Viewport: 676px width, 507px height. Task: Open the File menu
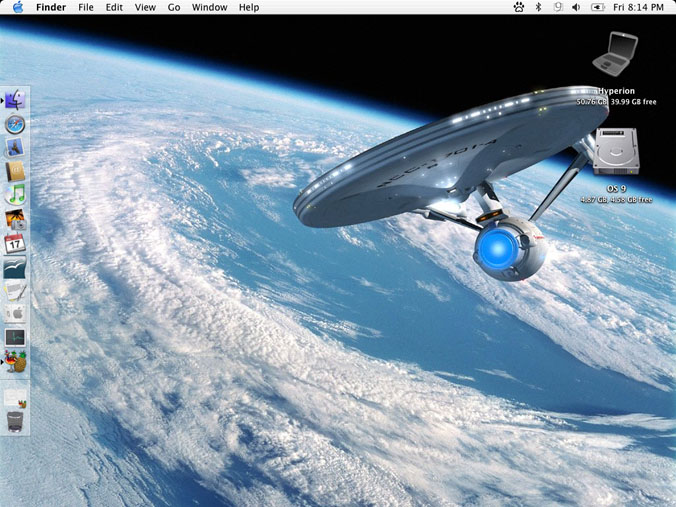[86, 7]
